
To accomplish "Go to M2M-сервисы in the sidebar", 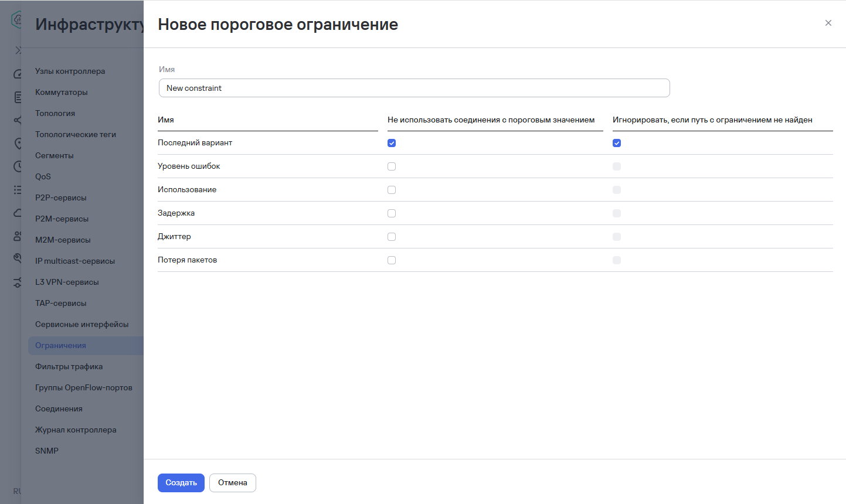I will [63, 240].
